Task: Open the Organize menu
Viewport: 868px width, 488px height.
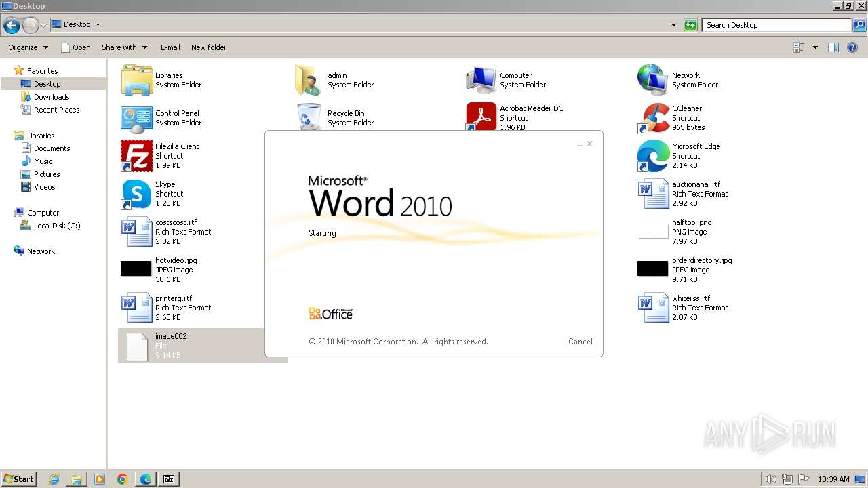Action: (x=28, y=47)
